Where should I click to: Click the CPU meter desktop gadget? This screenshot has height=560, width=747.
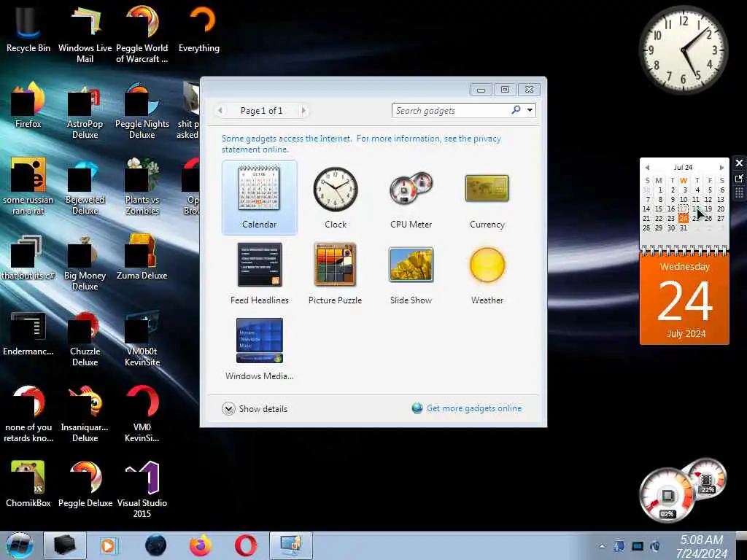683,491
